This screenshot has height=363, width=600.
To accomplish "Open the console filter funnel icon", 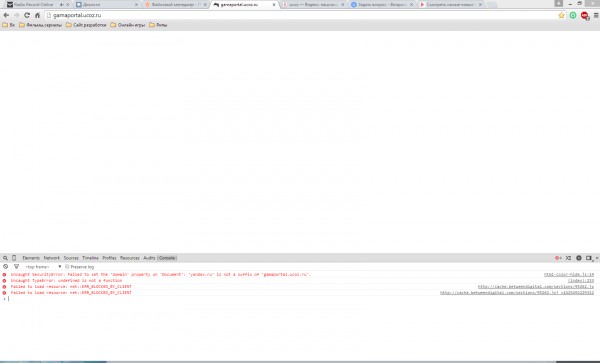I will click(x=16, y=267).
